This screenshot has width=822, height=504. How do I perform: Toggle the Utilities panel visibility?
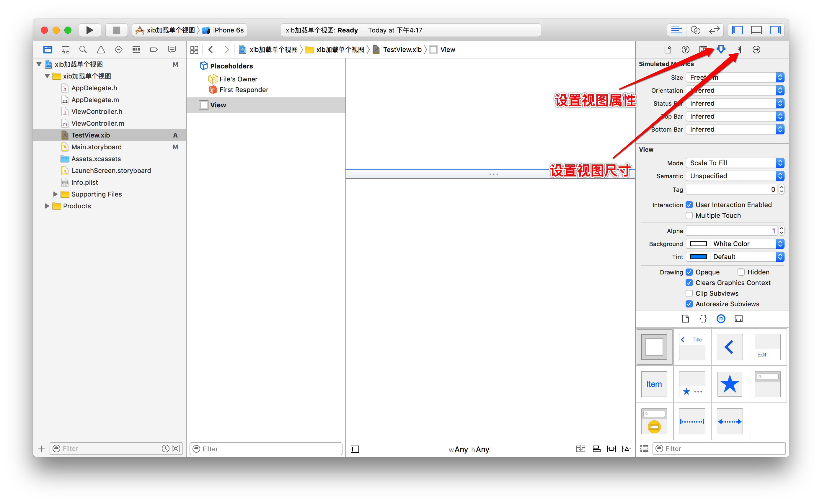tap(775, 30)
